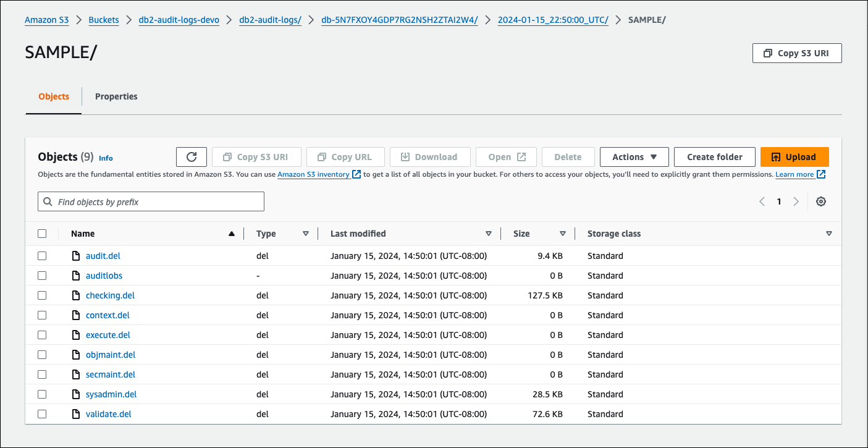Image resolution: width=868 pixels, height=448 pixels.
Task: Open the Storage class filter dropdown
Action: [828, 233]
